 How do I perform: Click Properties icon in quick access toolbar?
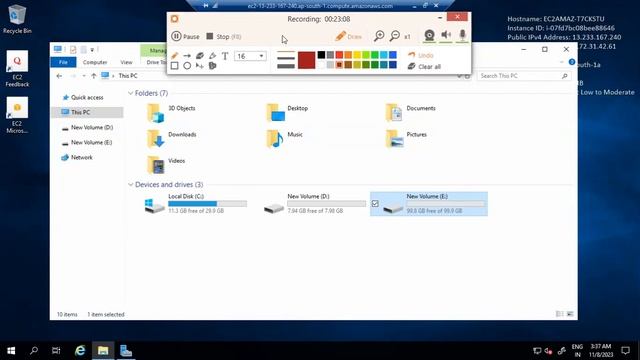tap(73, 49)
